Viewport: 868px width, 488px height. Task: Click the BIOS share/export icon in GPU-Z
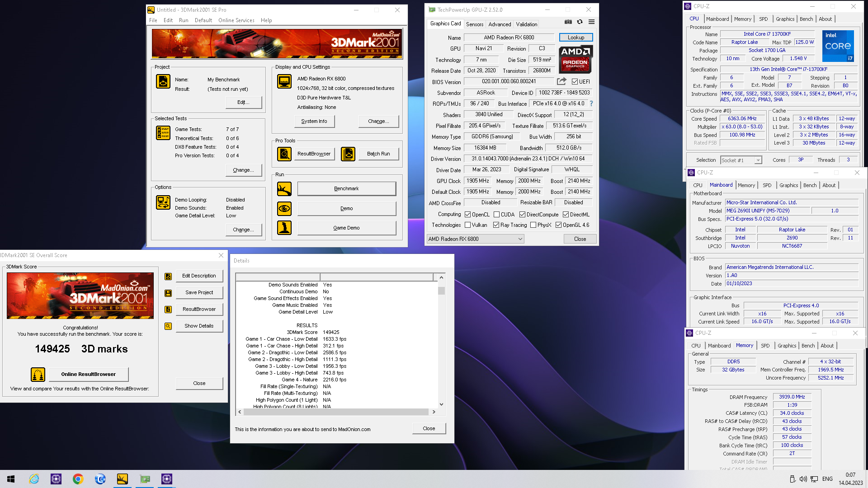(561, 81)
